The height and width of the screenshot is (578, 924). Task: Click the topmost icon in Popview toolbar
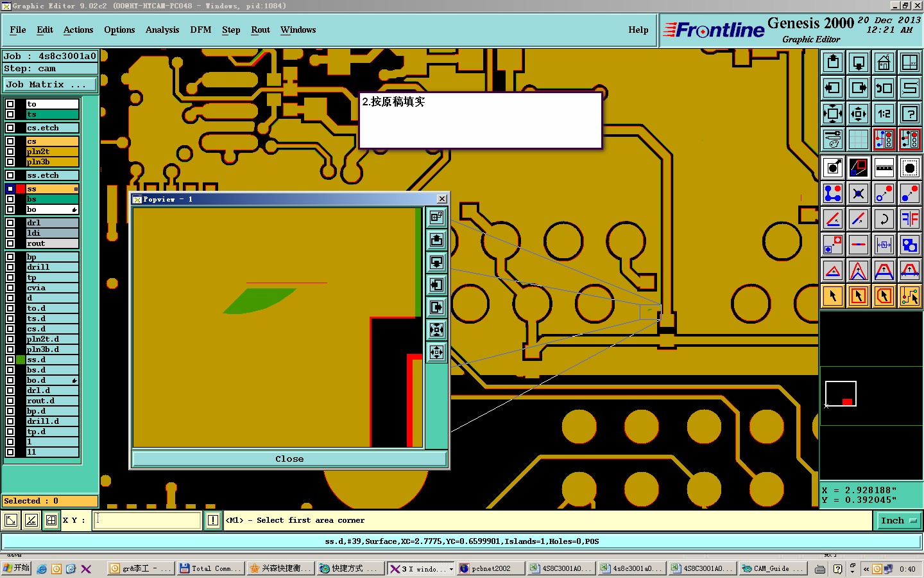pos(437,217)
